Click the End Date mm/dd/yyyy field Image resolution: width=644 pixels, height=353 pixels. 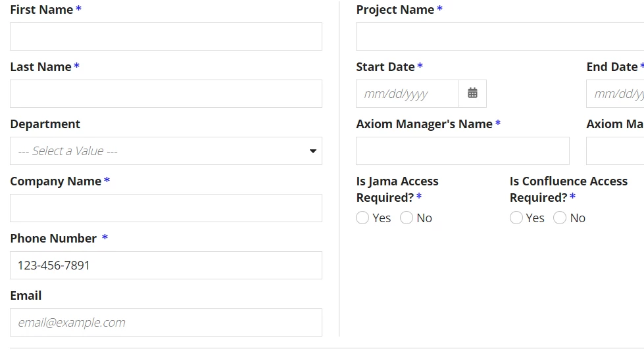click(x=615, y=93)
